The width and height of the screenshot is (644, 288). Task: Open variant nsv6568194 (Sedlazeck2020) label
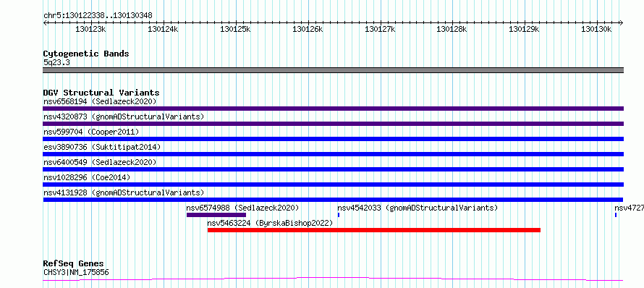(x=100, y=101)
